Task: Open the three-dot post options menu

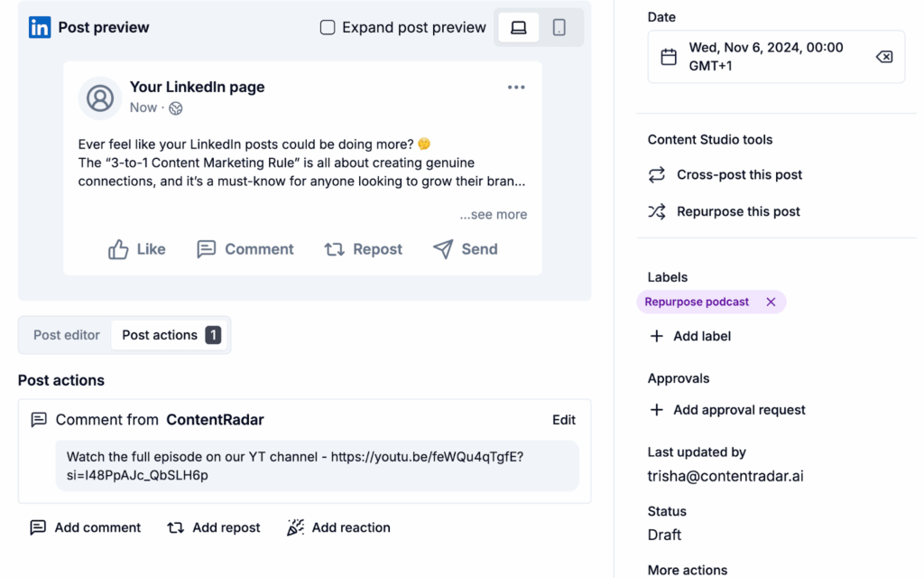Action: point(516,88)
